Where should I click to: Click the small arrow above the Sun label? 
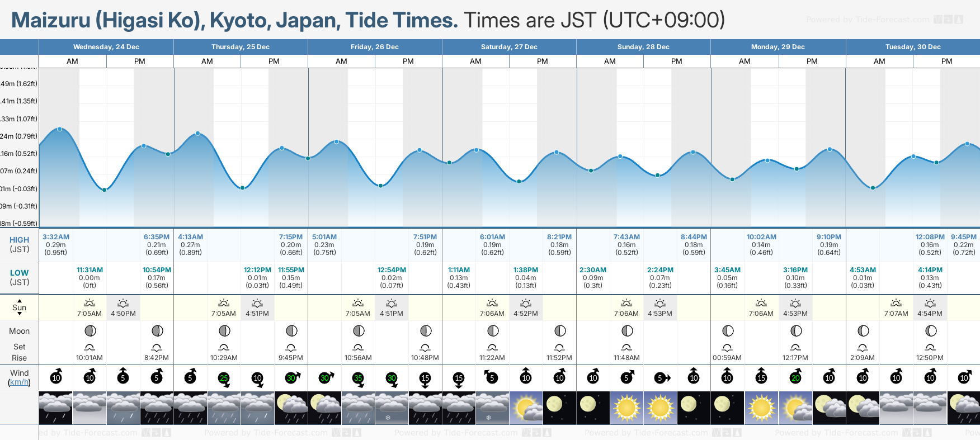point(20,300)
